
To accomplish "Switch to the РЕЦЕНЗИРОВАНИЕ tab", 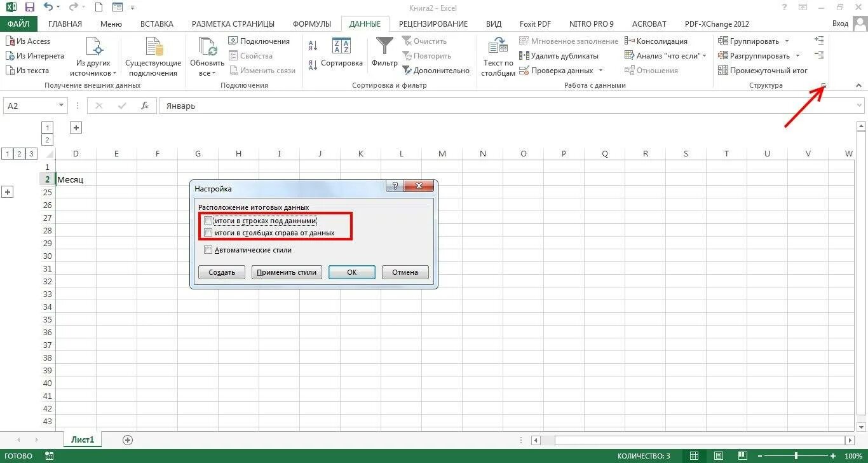I will tap(433, 24).
